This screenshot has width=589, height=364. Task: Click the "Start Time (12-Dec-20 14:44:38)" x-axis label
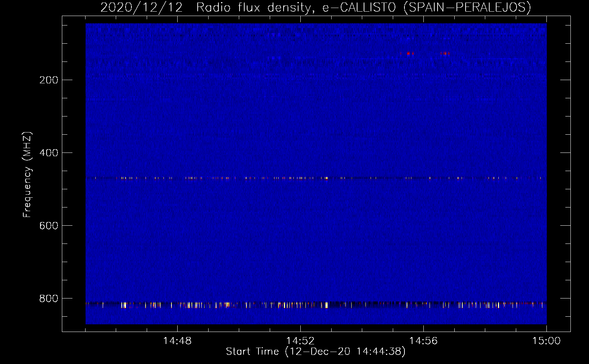316,352
